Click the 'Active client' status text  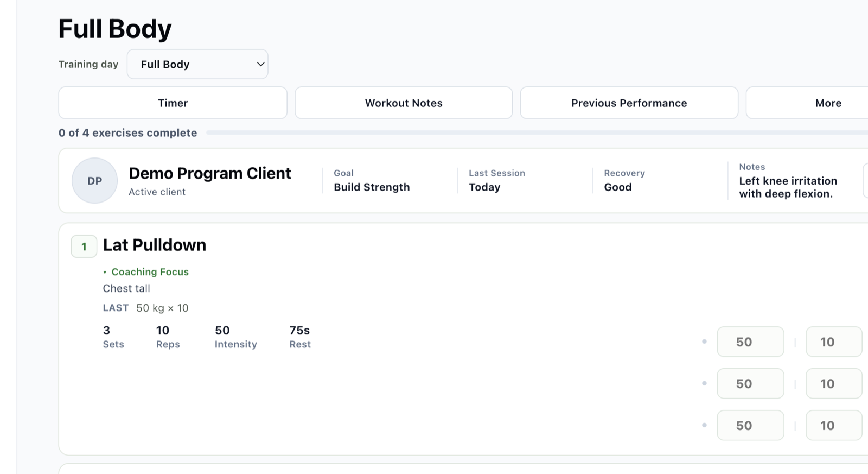click(157, 192)
